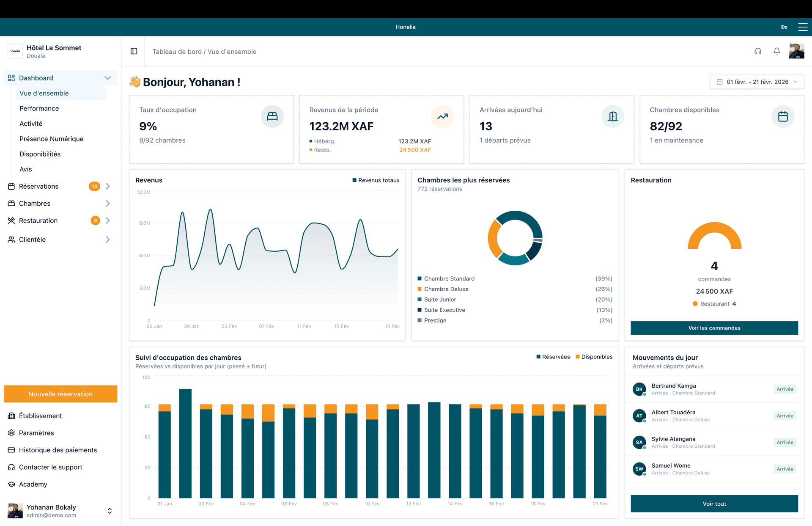Click the headset support icon in header

click(757, 51)
